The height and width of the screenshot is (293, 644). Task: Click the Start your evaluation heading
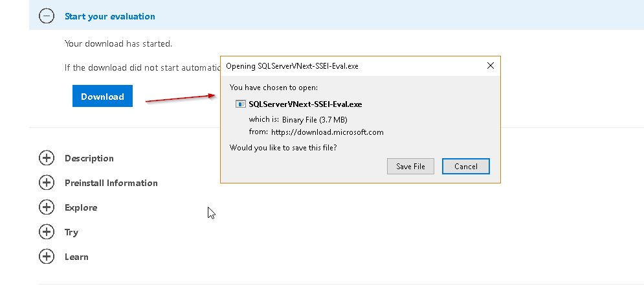pyautogui.click(x=109, y=16)
